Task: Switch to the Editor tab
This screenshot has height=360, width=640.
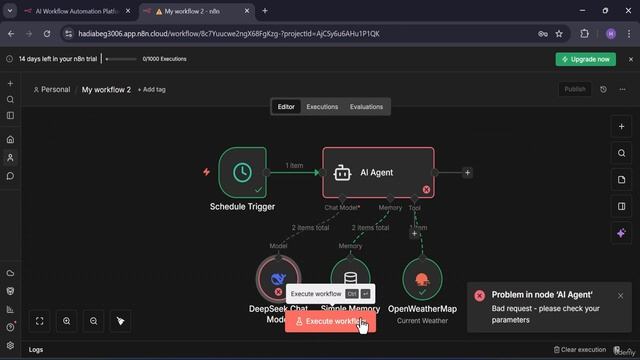Action: (286, 107)
